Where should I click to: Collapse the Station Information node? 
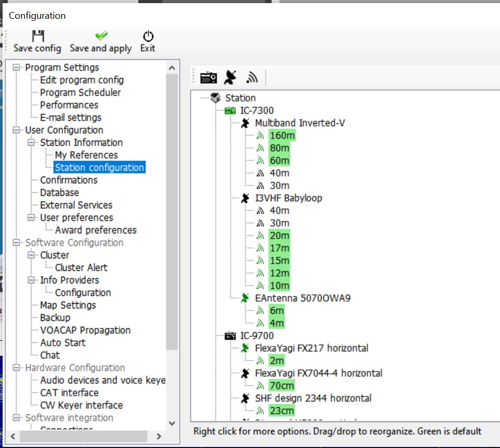pos(31,142)
